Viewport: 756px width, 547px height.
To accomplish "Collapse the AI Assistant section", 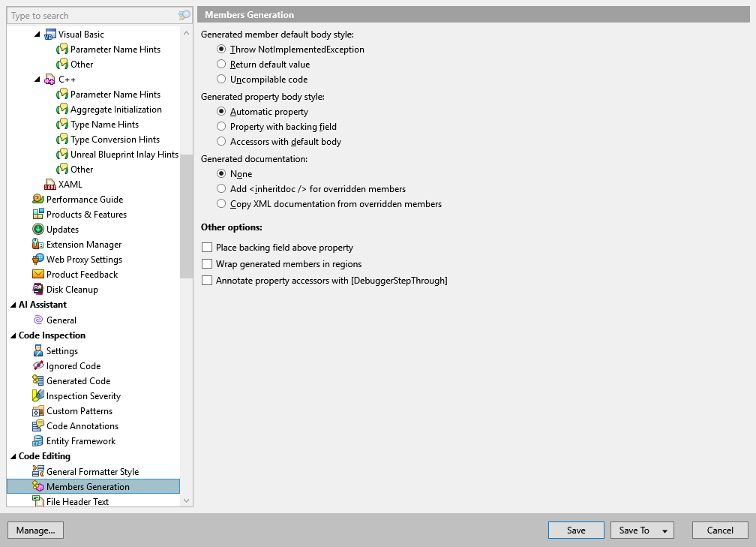I will [x=13, y=305].
